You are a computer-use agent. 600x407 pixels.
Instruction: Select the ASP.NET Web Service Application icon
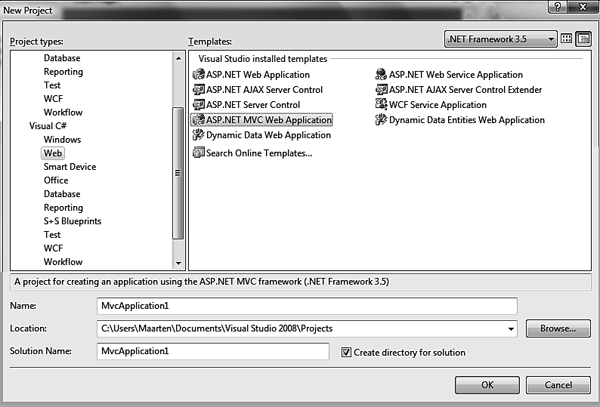[x=381, y=74]
